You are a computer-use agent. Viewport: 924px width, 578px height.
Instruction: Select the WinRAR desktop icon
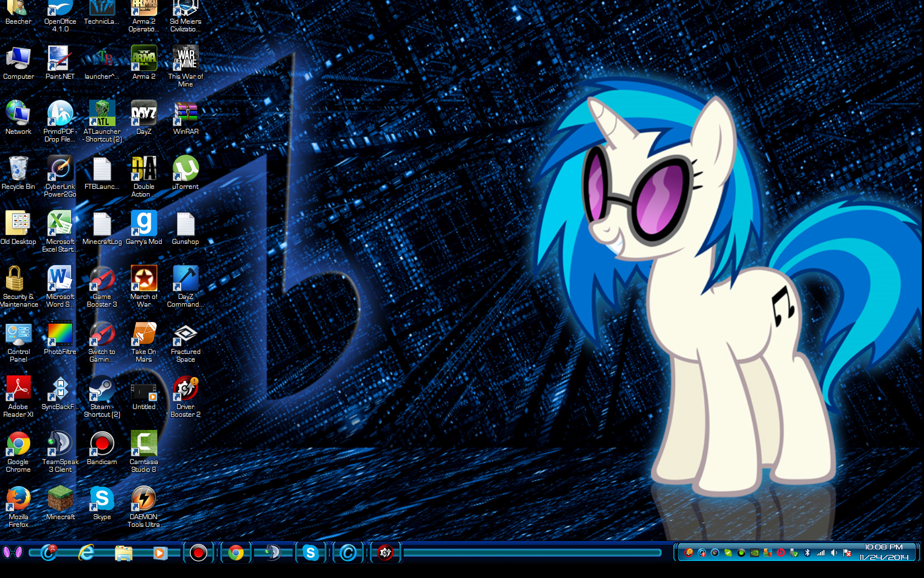click(185, 118)
